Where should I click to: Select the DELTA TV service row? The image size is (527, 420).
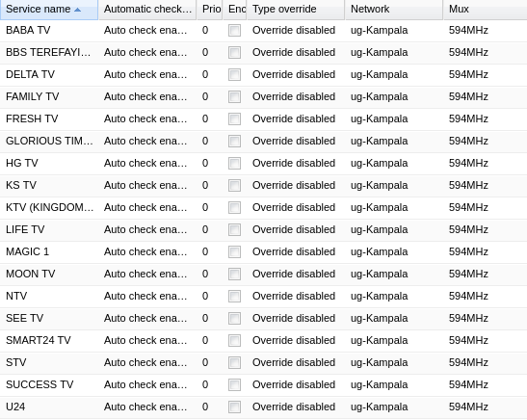point(264,74)
